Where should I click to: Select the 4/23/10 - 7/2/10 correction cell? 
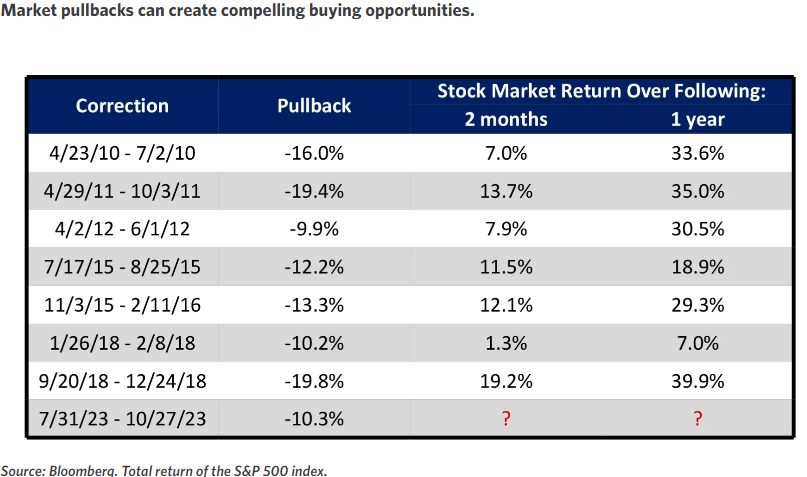point(122,153)
